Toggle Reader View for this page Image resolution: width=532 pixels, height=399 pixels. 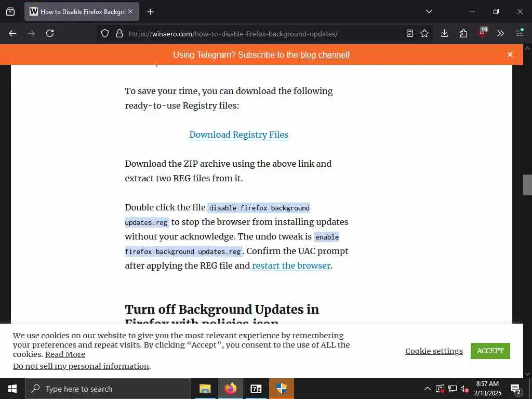(410, 33)
